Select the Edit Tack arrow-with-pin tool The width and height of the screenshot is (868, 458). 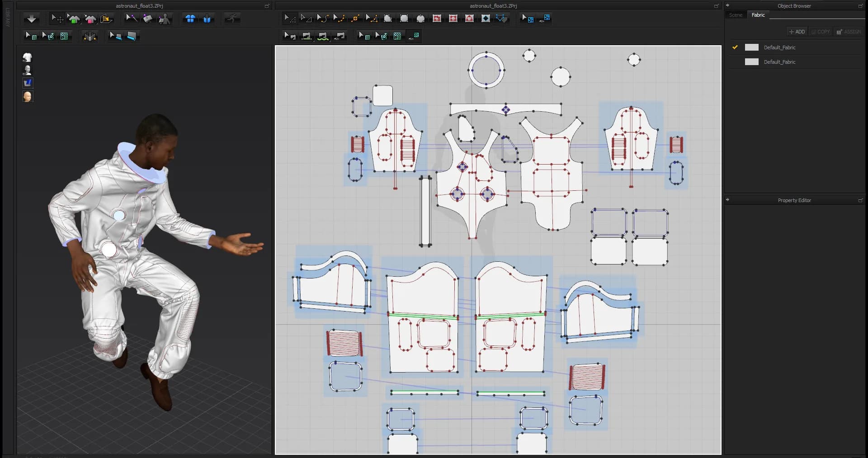coord(132,19)
